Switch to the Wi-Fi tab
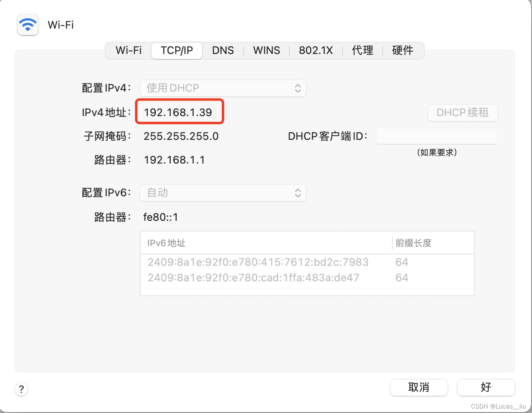 point(128,50)
